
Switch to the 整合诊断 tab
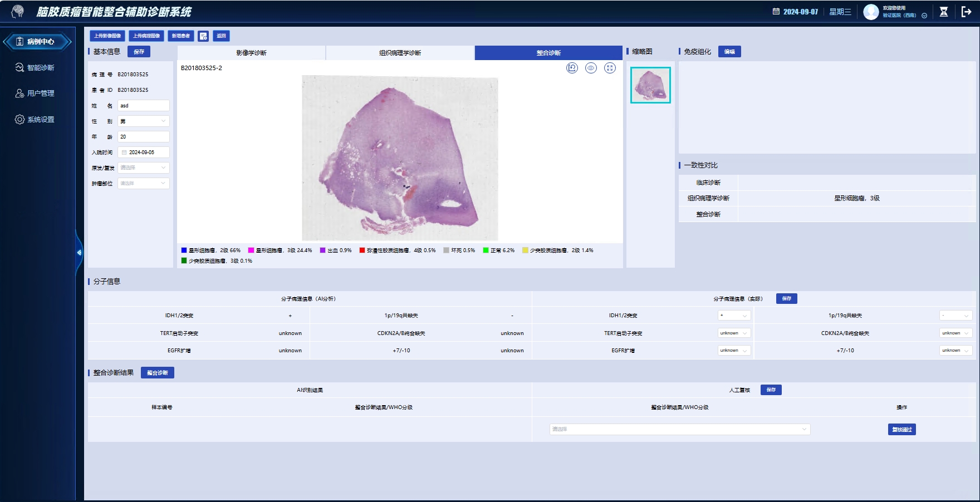[548, 53]
